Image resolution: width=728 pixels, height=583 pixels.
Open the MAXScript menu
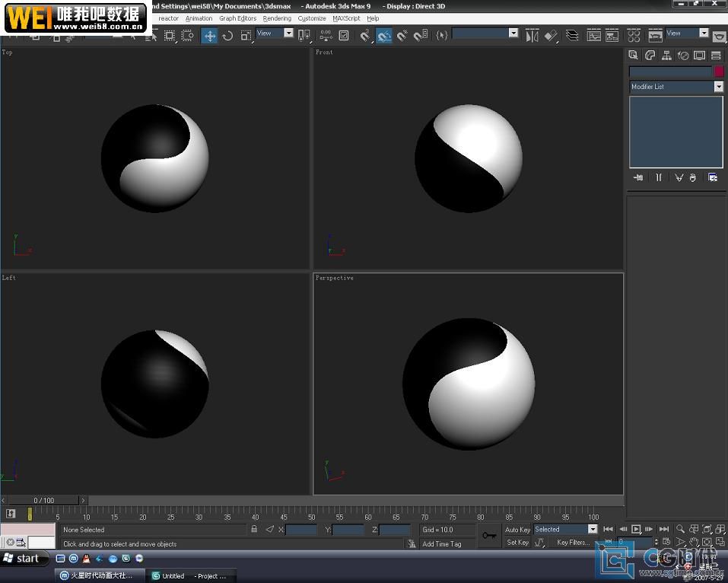(x=346, y=18)
